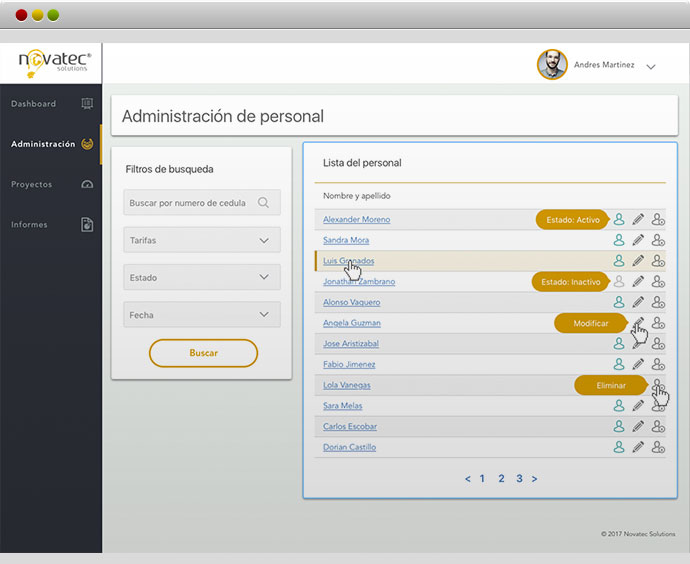
Task: Delete Alexander Moreno using the remove-user icon
Action: click(x=658, y=219)
